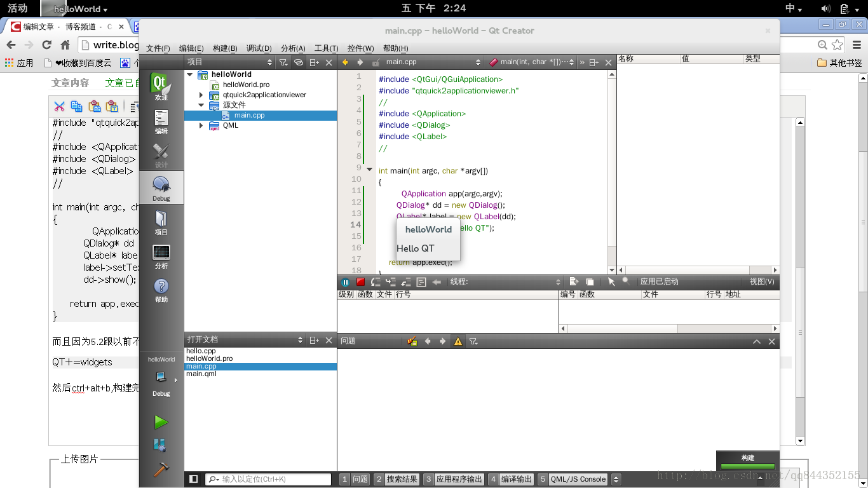This screenshot has width=868, height=488.
Task: Click the Step Into debugger icon
Action: click(x=391, y=282)
